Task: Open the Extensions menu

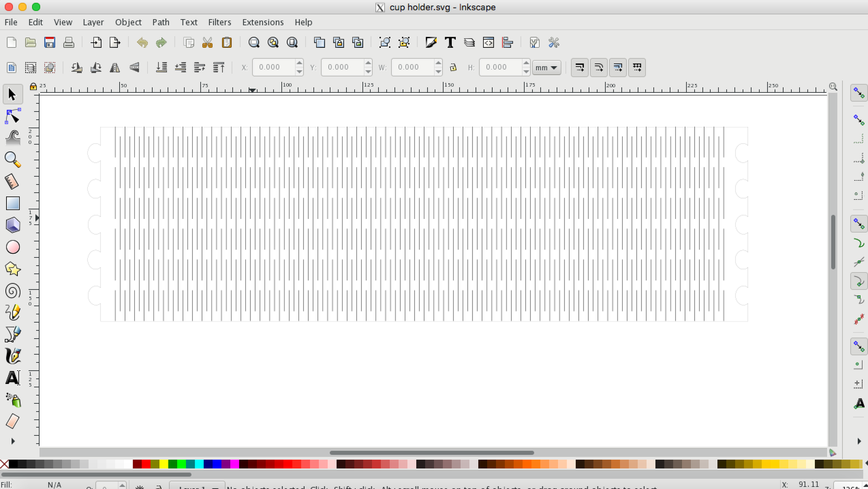Action: coord(263,22)
